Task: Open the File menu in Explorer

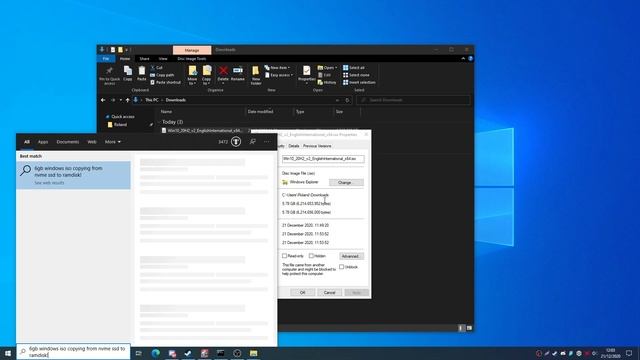Action: (x=106, y=59)
